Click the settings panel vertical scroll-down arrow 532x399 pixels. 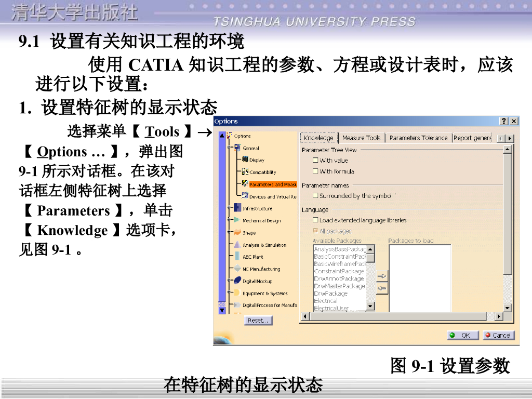pos(507,308)
